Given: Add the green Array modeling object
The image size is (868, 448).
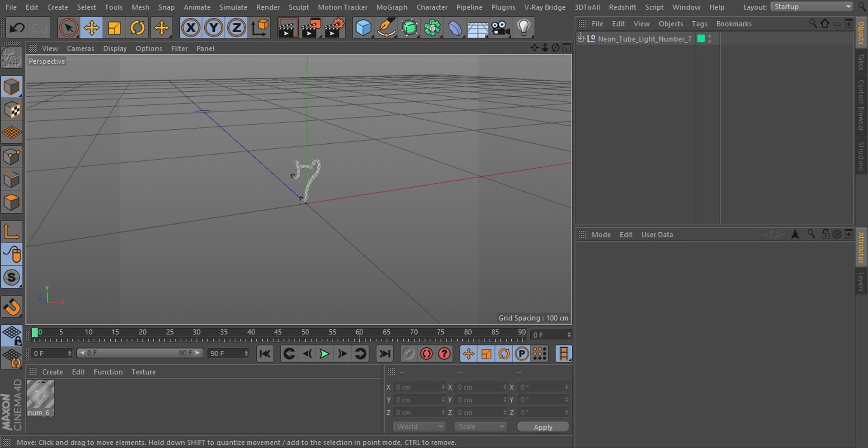Looking at the screenshot, I should [433, 28].
